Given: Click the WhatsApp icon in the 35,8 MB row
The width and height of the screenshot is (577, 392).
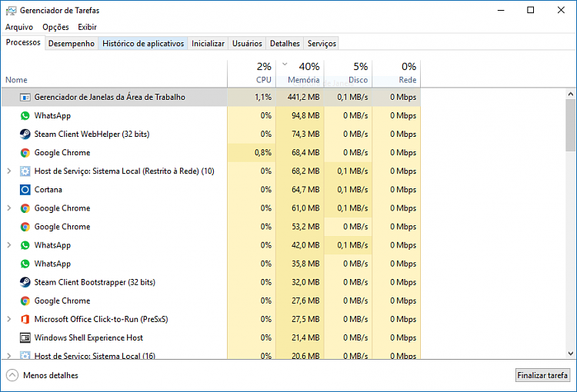Looking at the screenshot, I should [x=25, y=264].
